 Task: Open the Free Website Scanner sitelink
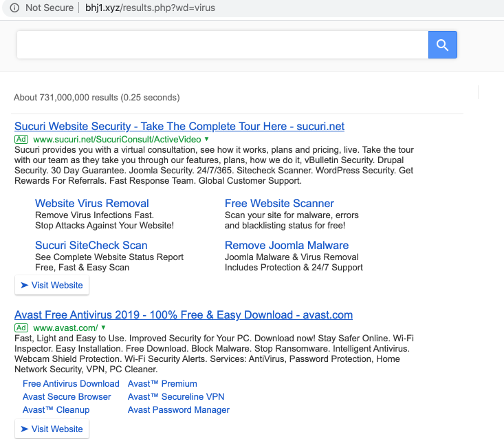click(279, 204)
